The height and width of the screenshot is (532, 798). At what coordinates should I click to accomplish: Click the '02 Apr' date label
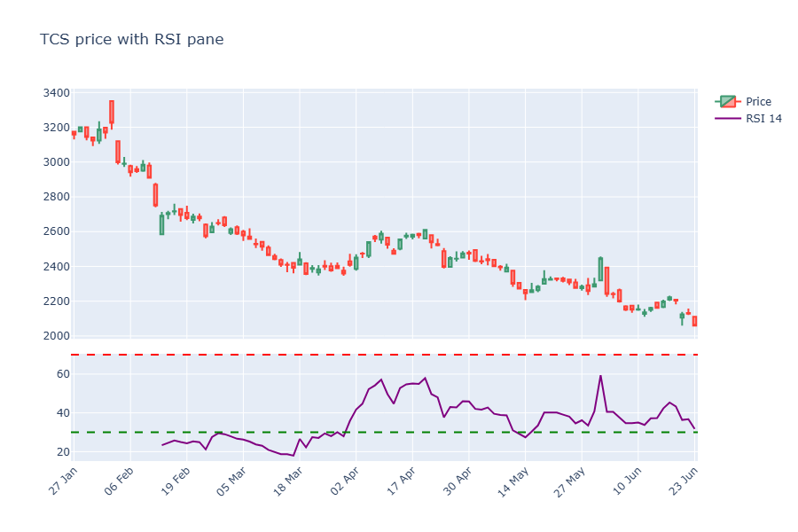point(345,481)
